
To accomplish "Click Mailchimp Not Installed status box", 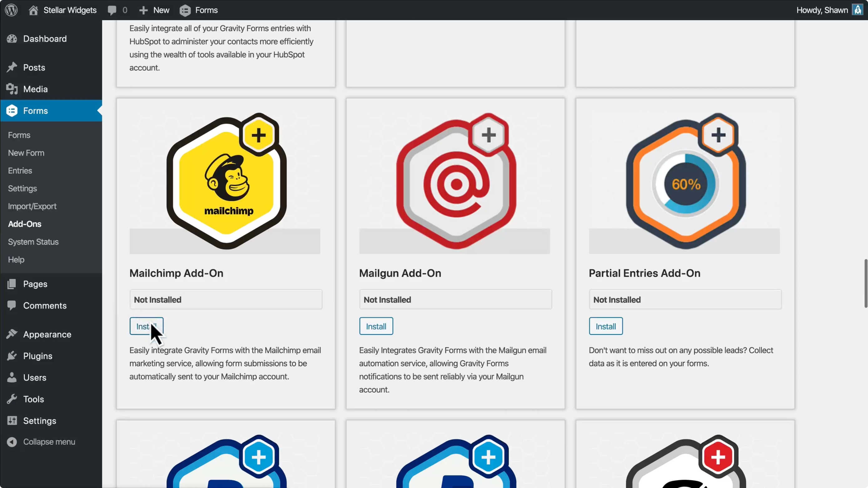I will tap(226, 300).
